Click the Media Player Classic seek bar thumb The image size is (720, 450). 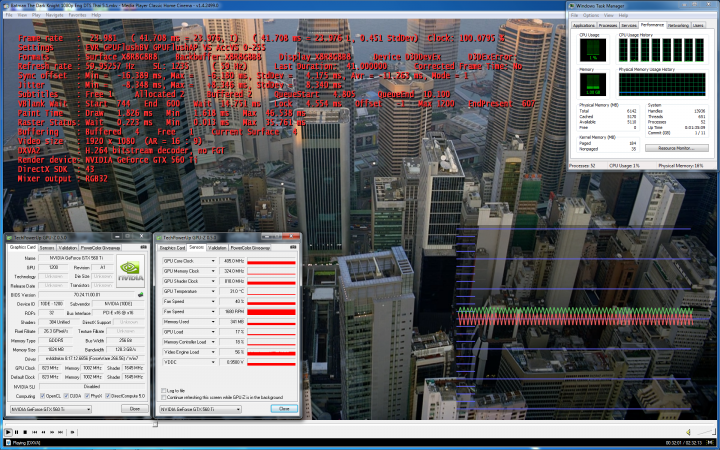pyautogui.click(x=155, y=424)
